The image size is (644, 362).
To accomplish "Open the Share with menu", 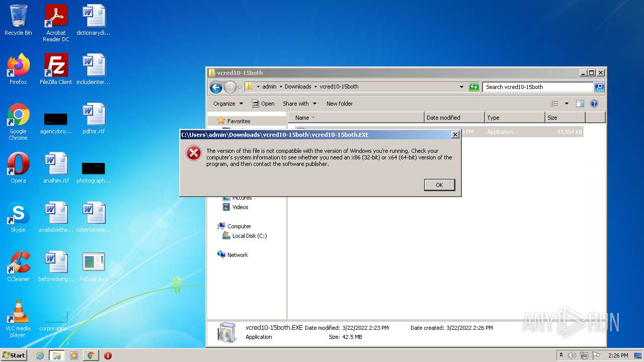I will (x=300, y=104).
